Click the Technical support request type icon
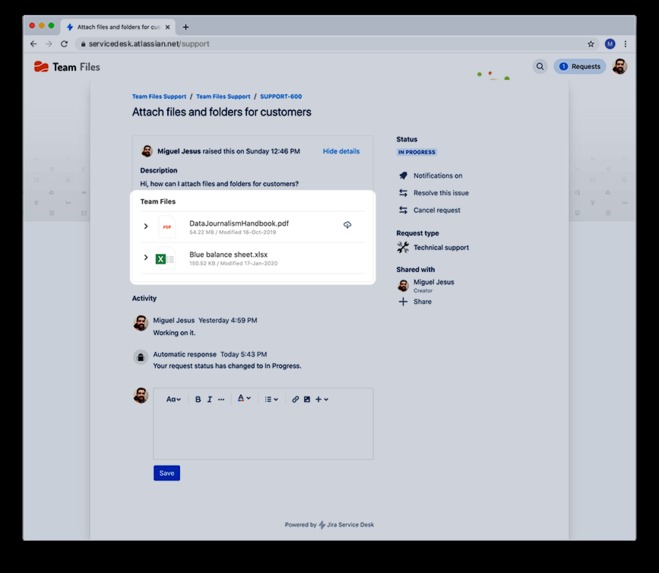The height and width of the screenshot is (573, 659). tap(403, 247)
